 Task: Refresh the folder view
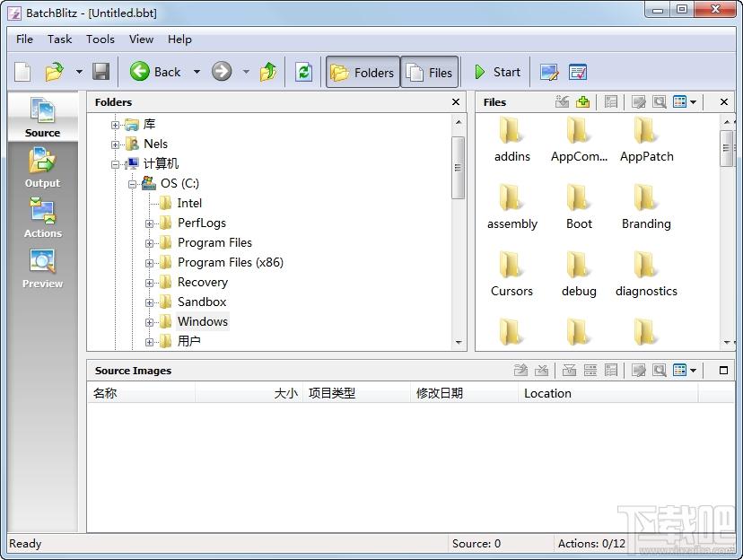[303, 72]
